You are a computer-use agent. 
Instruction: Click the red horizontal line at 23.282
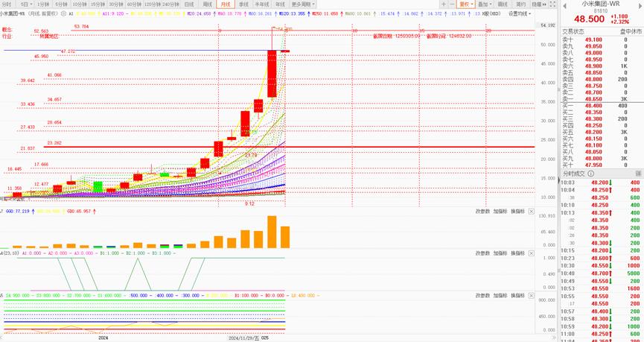pyautogui.click(x=298, y=147)
